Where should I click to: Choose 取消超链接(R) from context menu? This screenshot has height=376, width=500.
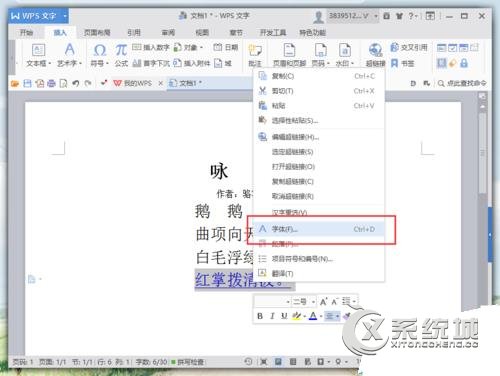pos(319,196)
